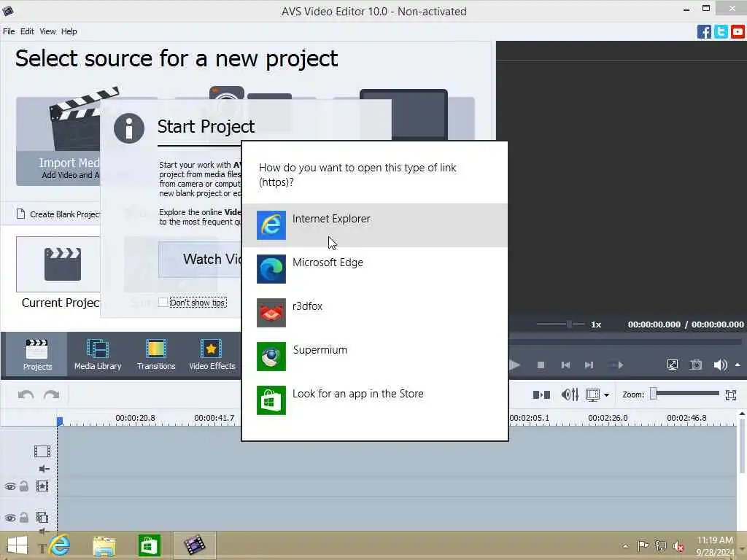Viewport: 747px width, 560px height.
Task: Expand the volume dropdown arrow
Action: 738,365
